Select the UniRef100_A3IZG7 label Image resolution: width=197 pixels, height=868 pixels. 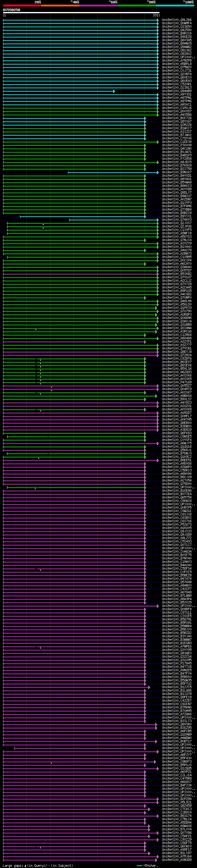tap(177, 131)
